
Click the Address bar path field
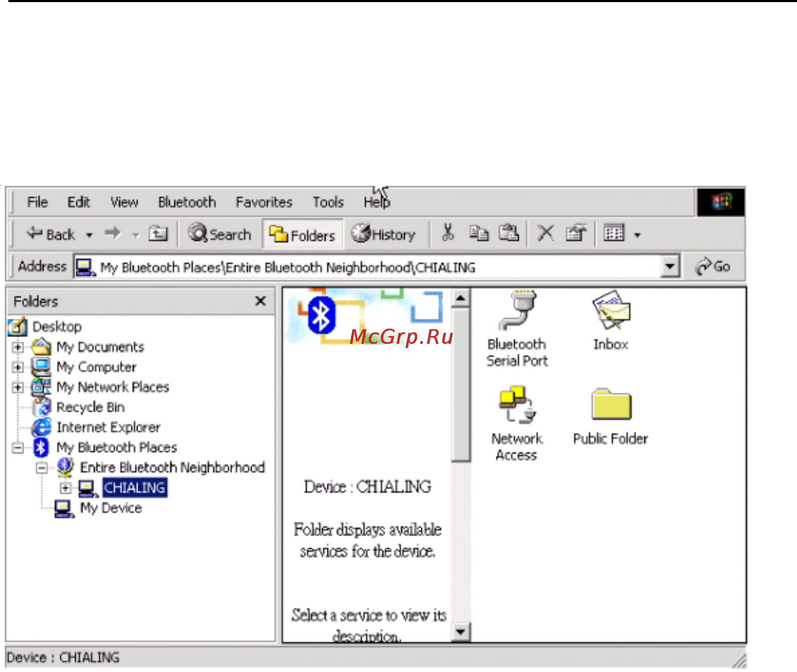[367, 267]
